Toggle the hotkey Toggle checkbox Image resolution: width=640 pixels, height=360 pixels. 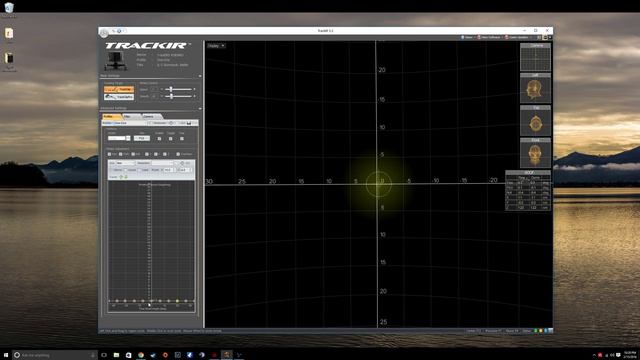(x=171, y=139)
